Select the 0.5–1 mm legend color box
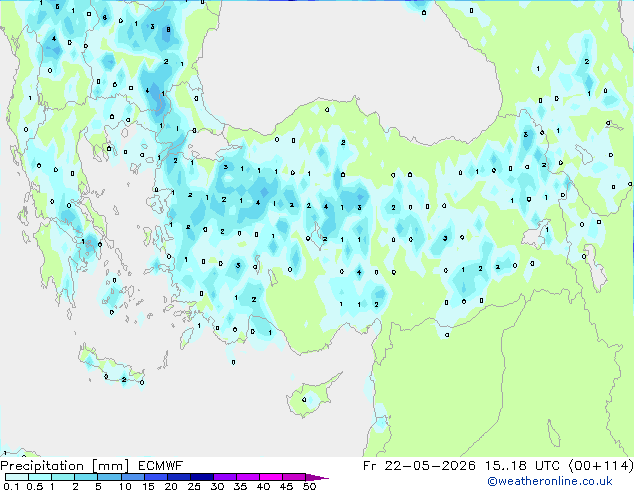The width and height of the screenshot is (634, 490). coord(40,477)
